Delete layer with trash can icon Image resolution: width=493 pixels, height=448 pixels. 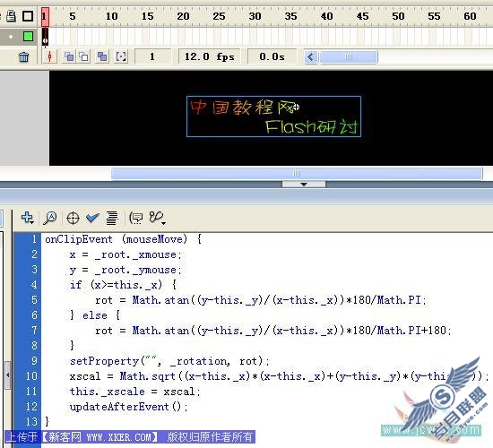24,57
